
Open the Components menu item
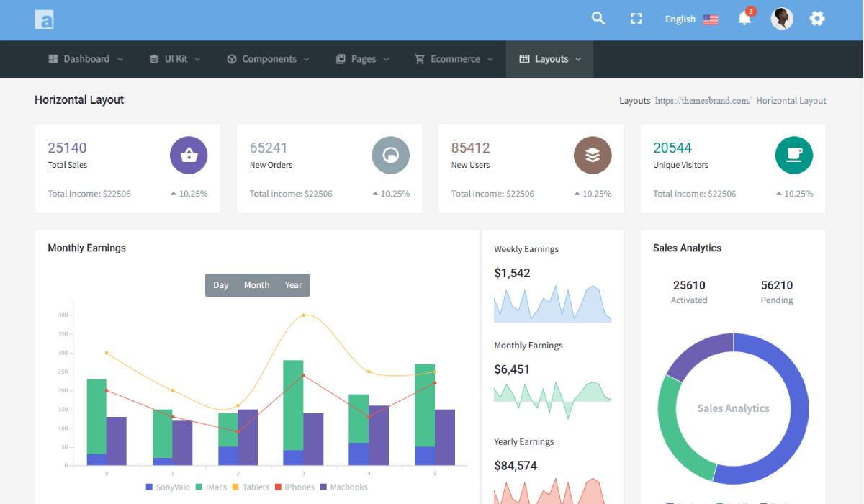click(x=268, y=59)
